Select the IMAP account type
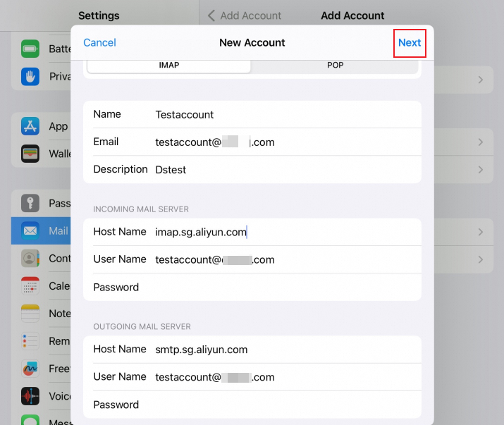 coord(168,66)
